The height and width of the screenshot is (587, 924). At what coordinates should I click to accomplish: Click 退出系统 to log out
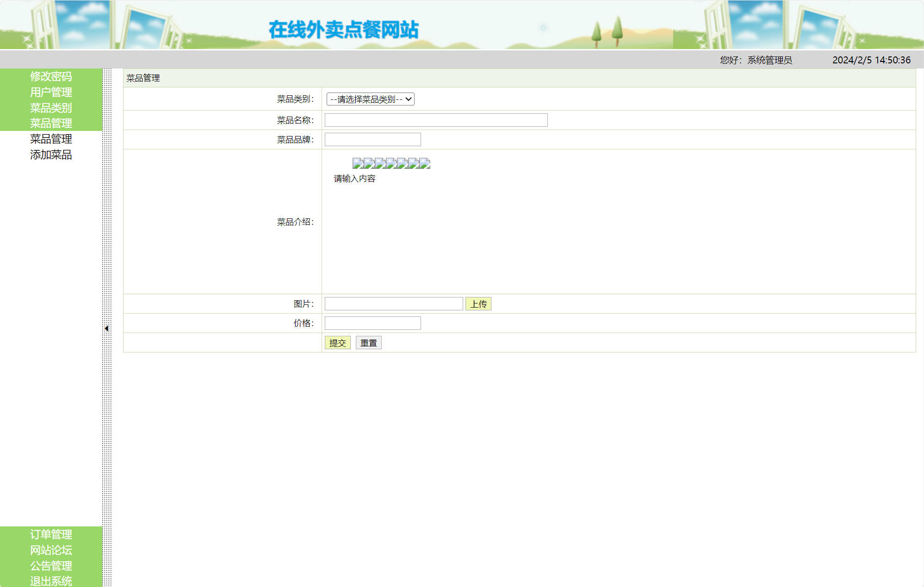pyautogui.click(x=51, y=581)
